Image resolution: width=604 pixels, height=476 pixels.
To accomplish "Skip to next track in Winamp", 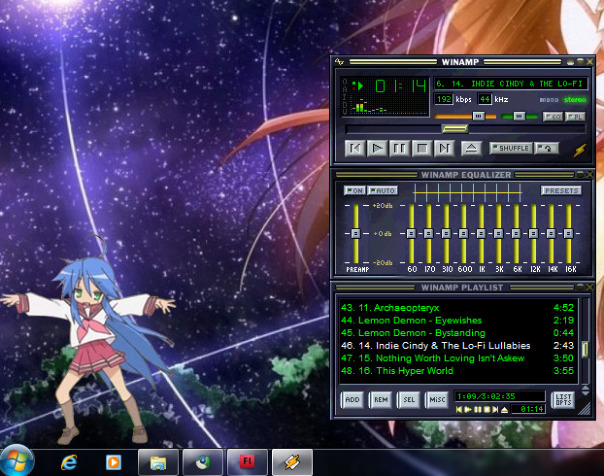I will (x=443, y=148).
